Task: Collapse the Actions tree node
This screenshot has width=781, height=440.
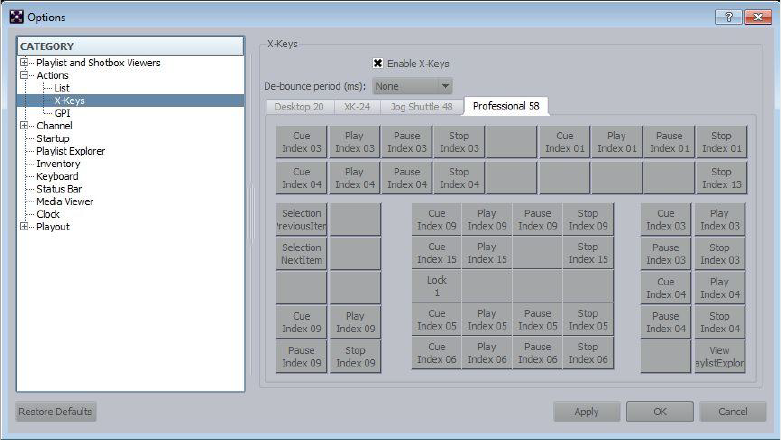Action: pyautogui.click(x=24, y=75)
